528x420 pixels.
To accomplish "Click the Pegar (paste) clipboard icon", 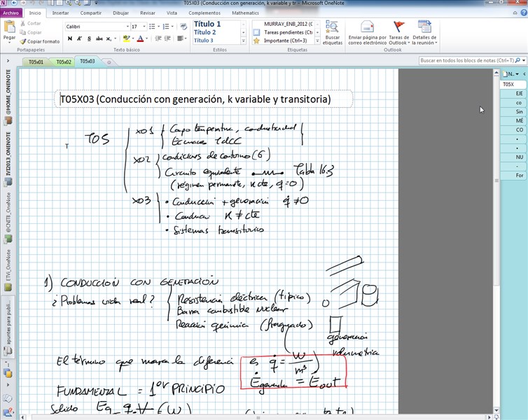I will (x=9, y=27).
